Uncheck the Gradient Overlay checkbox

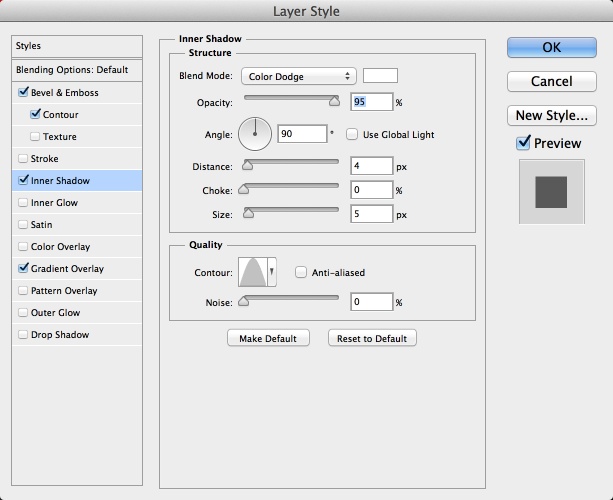(23, 268)
